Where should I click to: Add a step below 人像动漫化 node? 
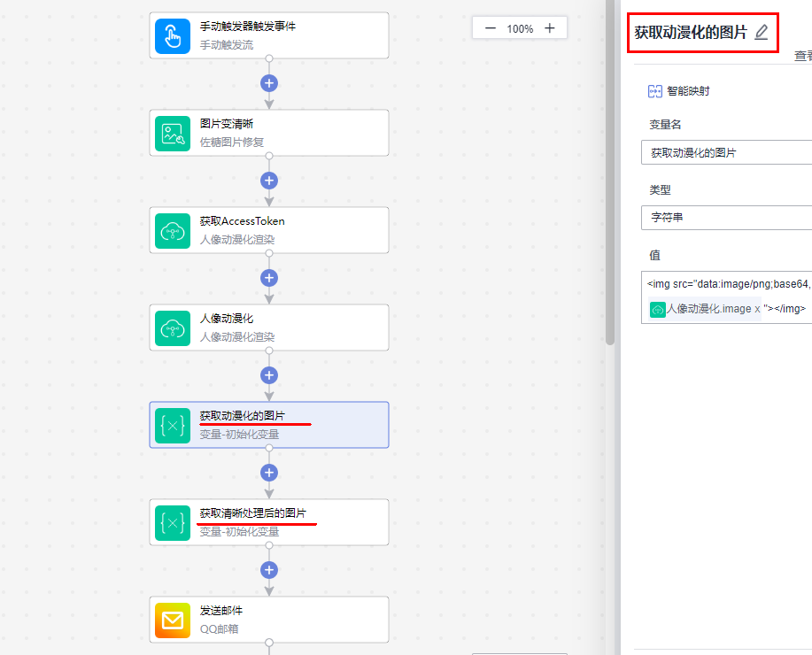269,375
